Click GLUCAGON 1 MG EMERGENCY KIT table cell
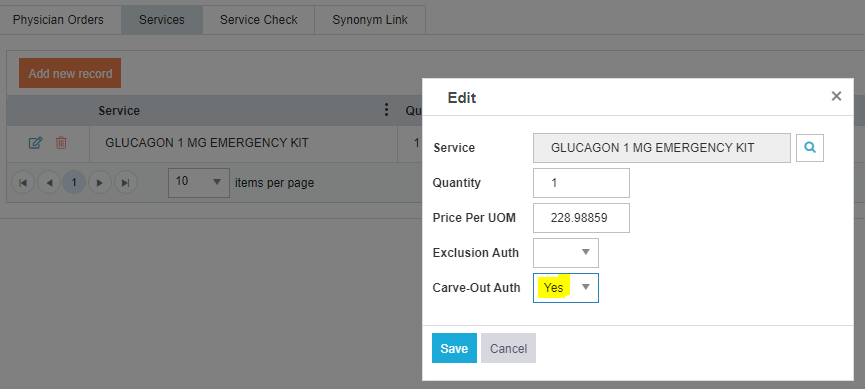 pos(243,143)
